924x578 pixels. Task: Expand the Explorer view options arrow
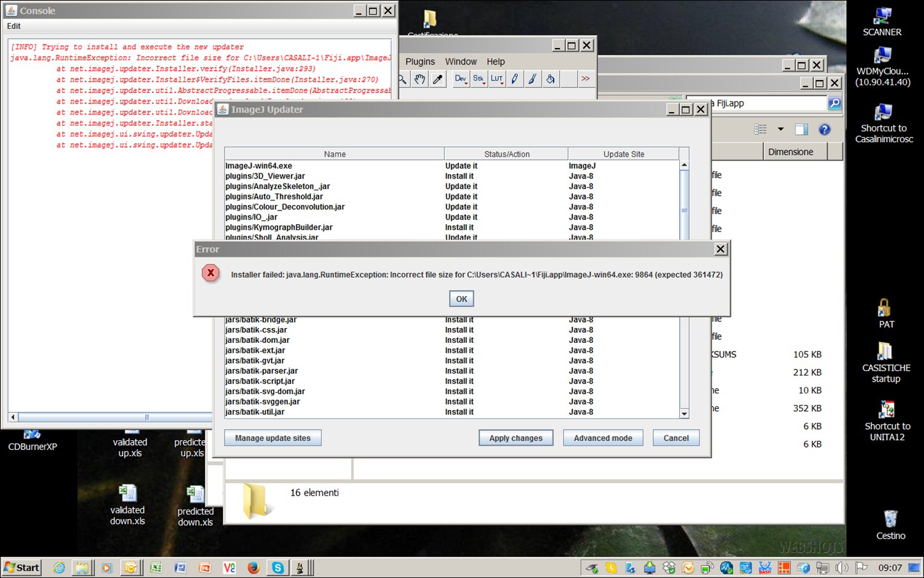[x=781, y=129]
